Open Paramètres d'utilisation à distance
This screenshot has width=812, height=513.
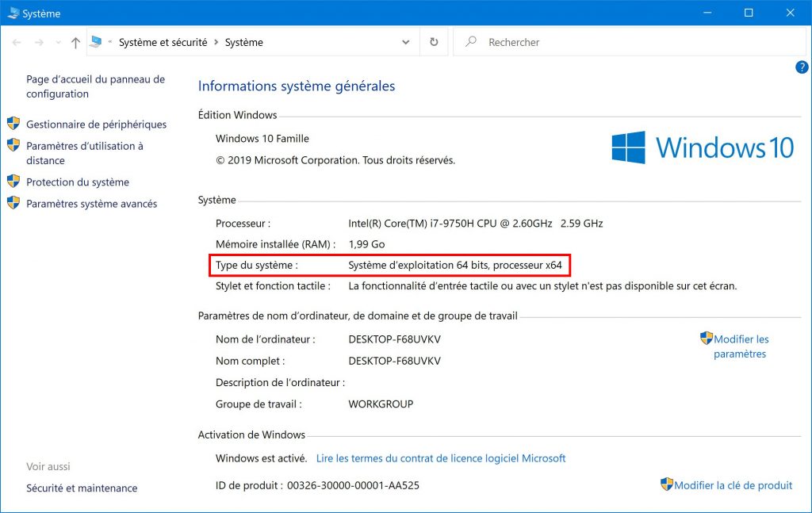coord(85,153)
